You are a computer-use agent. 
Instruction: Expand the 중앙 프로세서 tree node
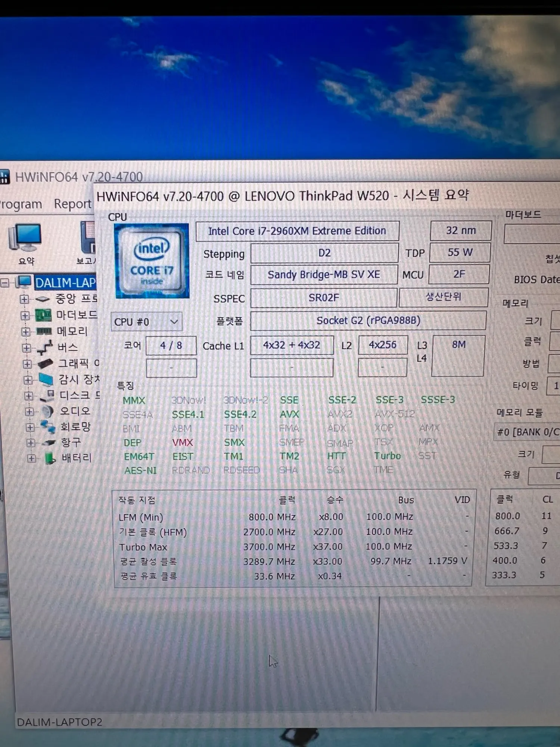tap(24, 299)
